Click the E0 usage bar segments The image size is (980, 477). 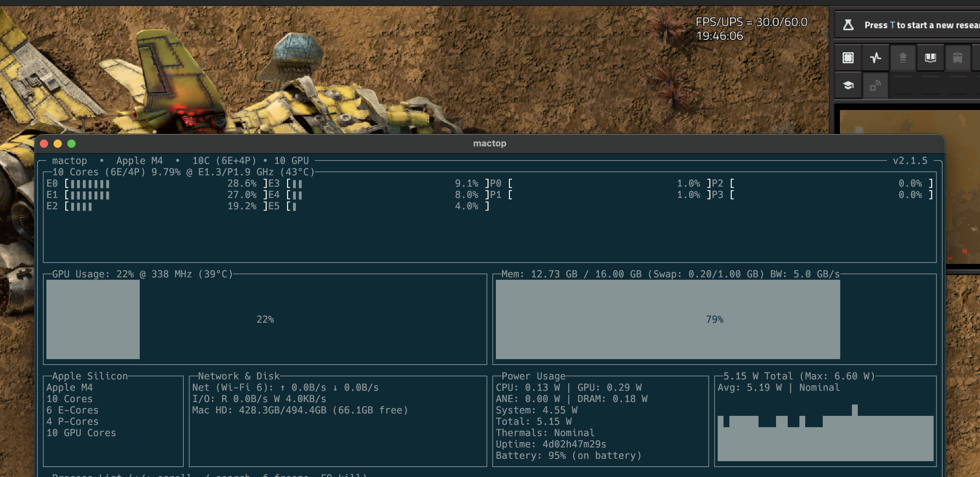pyautogui.click(x=90, y=184)
